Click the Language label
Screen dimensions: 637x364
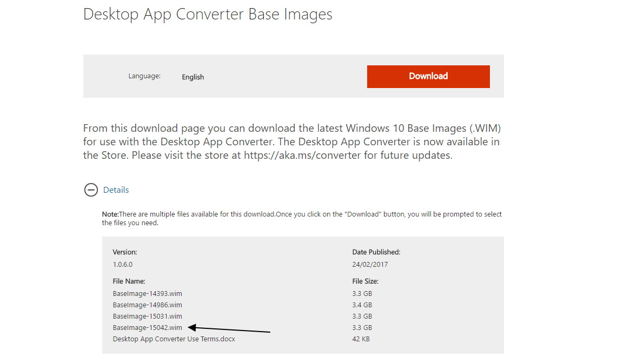click(144, 76)
